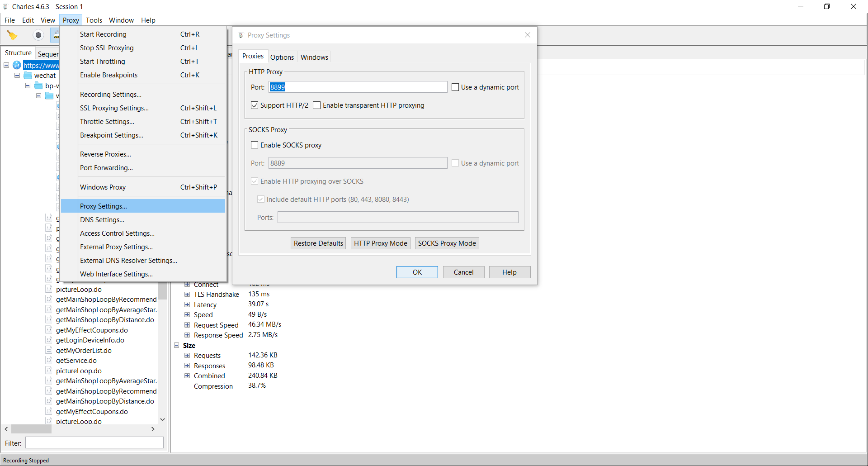Screen dimensions: 868x466
Task: Expand the Response Speed row
Action: (187, 335)
